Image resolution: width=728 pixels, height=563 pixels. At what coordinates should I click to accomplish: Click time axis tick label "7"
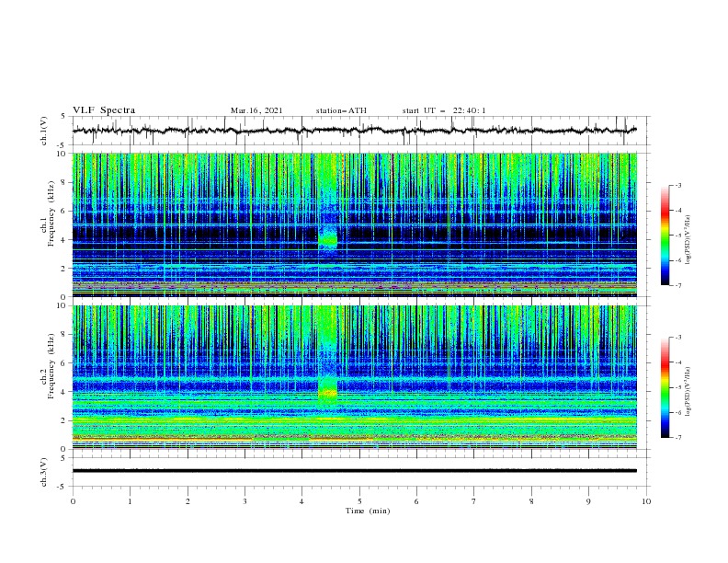(x=474, y=501)
